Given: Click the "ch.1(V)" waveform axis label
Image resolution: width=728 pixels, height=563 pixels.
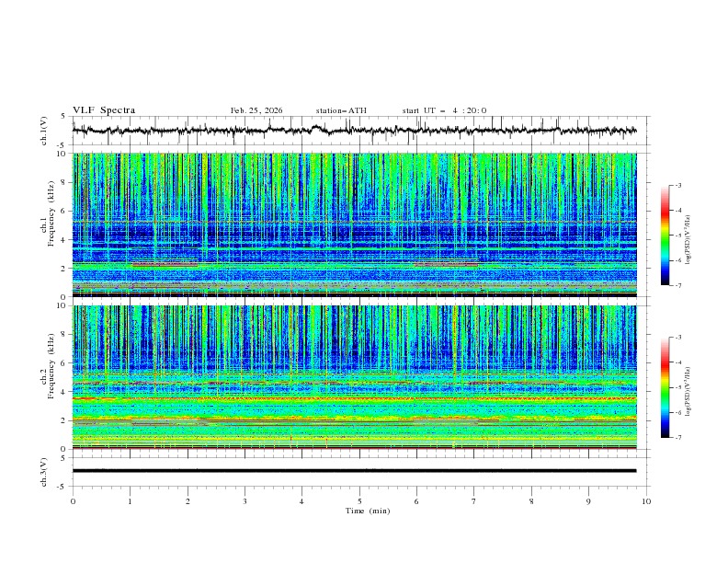Looking at the screenshot, I should pyautogui.click(x=44, y=131).
